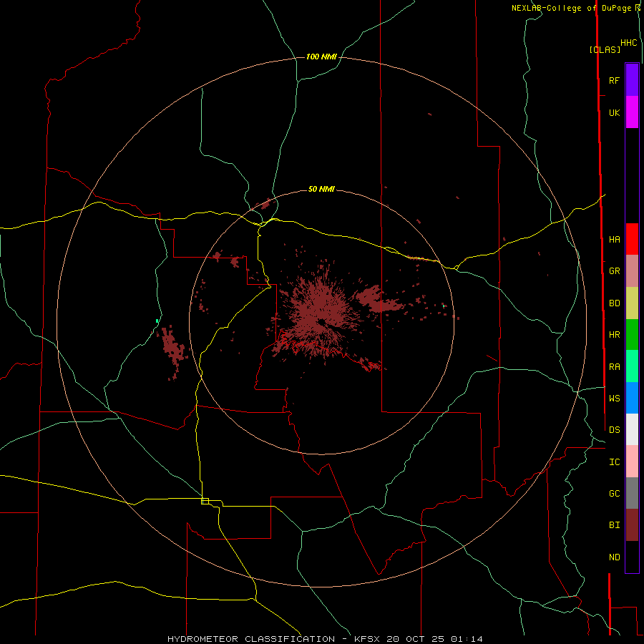Click the '20 OCT 25 01:14' timestamp
This screenshot has width=644, height=644.
click(434, 639)
